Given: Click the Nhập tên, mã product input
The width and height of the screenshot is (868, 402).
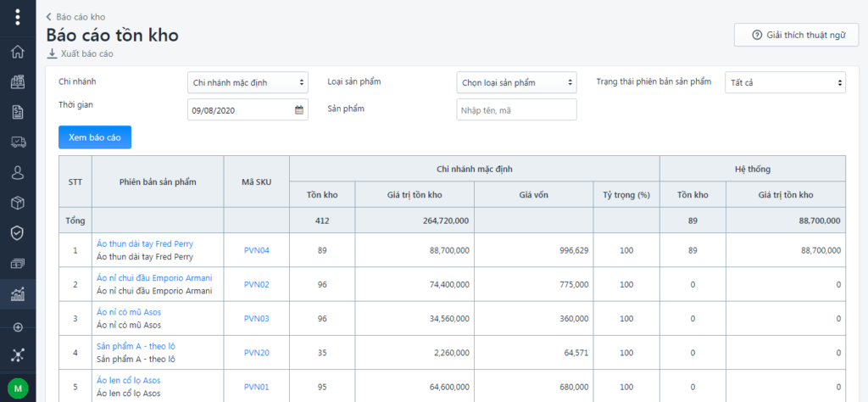Looking at the screenshot, I should [x=516, y=110].
